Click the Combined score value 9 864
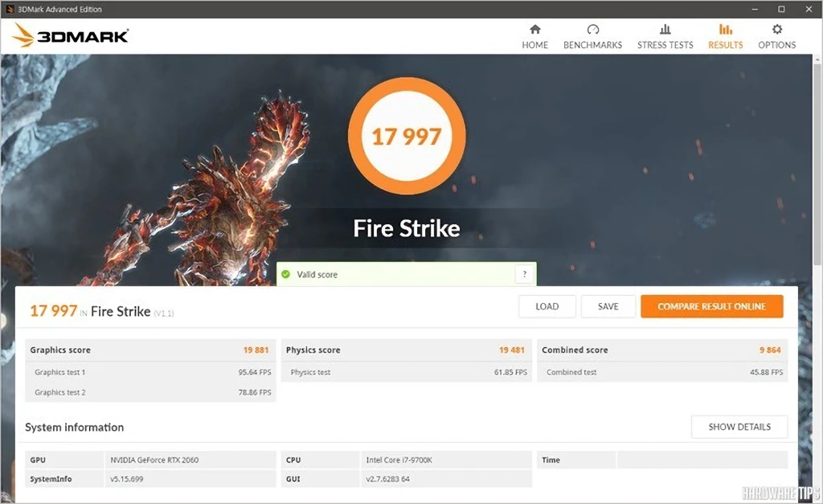This screenshot has height=504, width=823. click(x=770, y=350)
